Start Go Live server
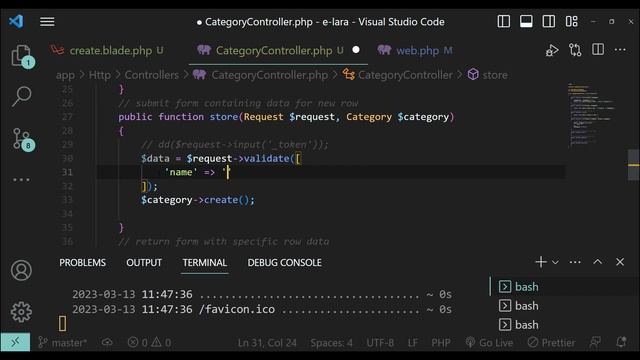The width and height of the screenshot is (640, 360). pos(489,343)
